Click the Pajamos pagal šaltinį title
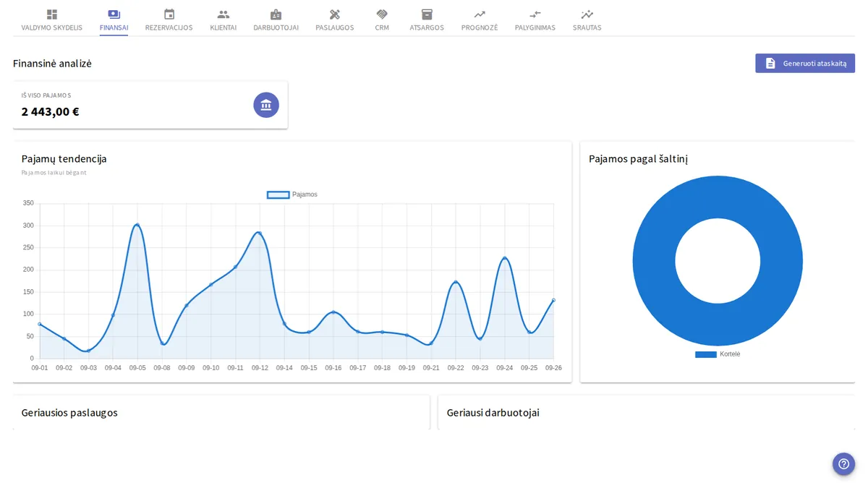This screenshot has height=488, width=868. tap(638, 158)
